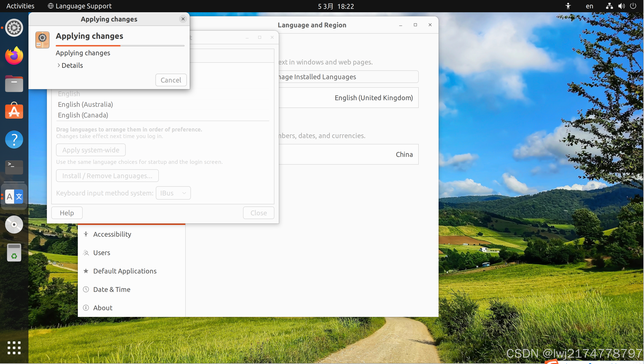
Task: Open the IBus keyboard input dropdown
Action: pos(173,193)
